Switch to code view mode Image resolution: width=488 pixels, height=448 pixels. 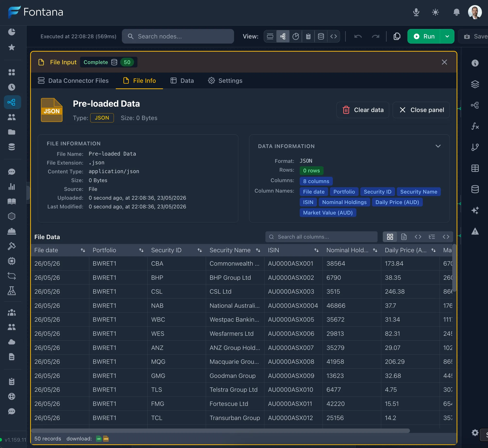click(x=334, y=36)
